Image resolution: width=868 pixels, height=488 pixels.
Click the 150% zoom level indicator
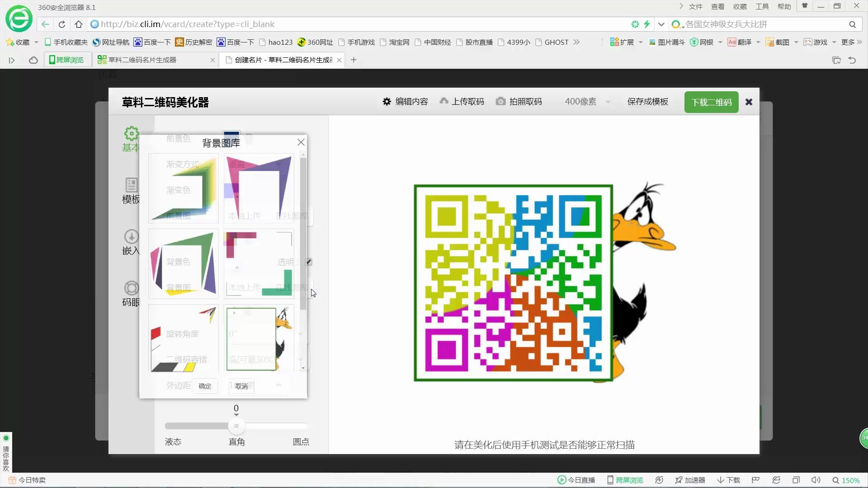point(846,480)
